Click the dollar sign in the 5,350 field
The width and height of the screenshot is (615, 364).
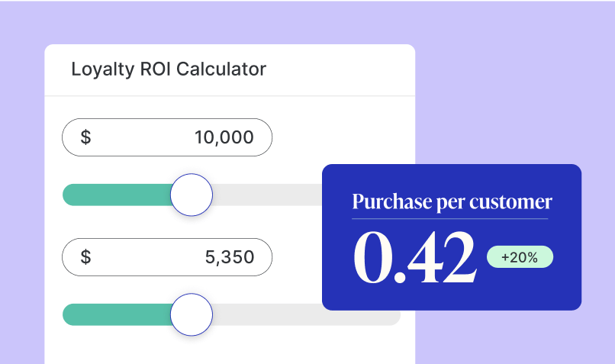(85, 257)
